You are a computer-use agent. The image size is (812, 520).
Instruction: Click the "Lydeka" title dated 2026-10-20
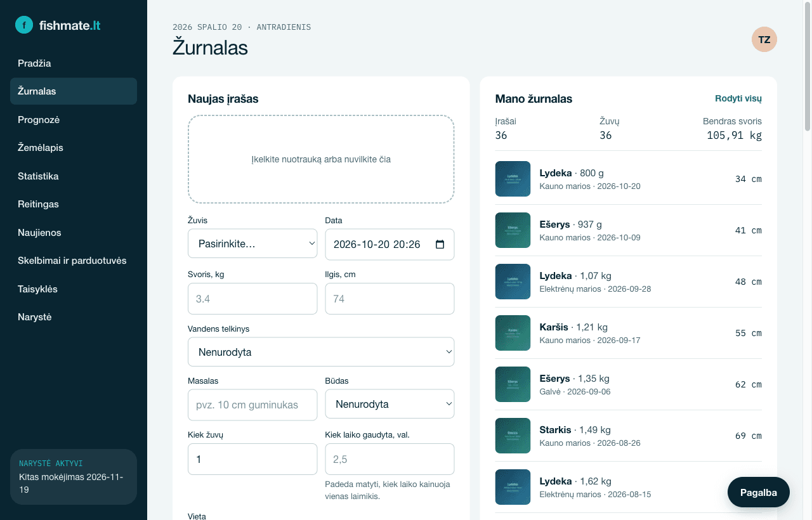coord(556,173)
